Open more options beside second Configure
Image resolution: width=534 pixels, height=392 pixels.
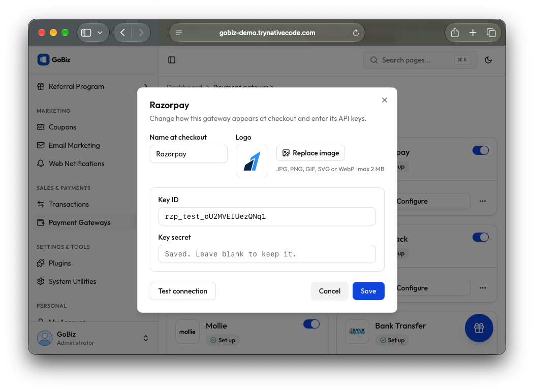[483, 288]
